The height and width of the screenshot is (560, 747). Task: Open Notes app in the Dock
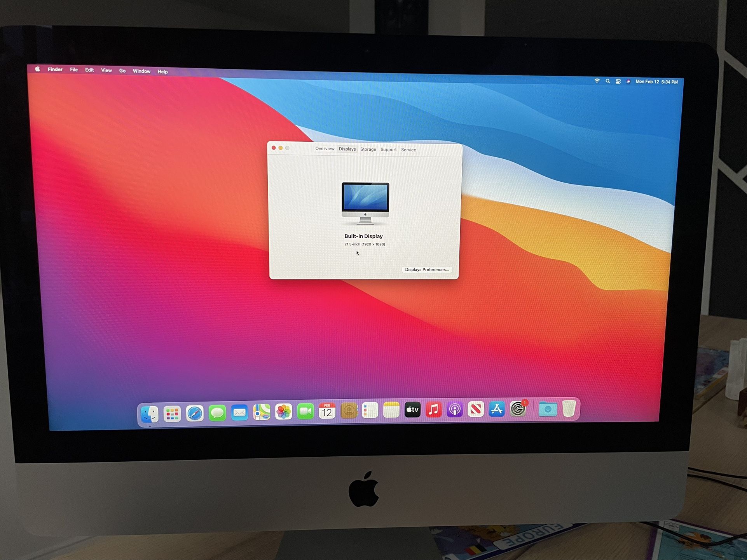391,410
